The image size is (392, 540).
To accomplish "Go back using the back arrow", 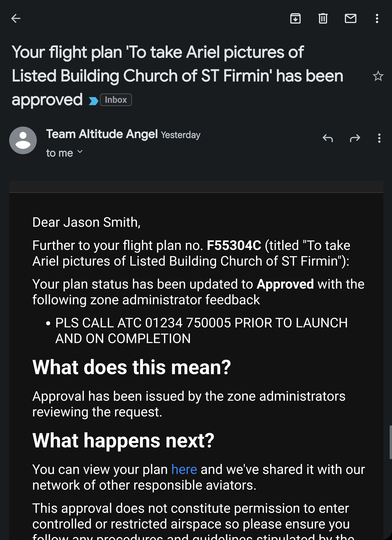I will click(16, 18).
